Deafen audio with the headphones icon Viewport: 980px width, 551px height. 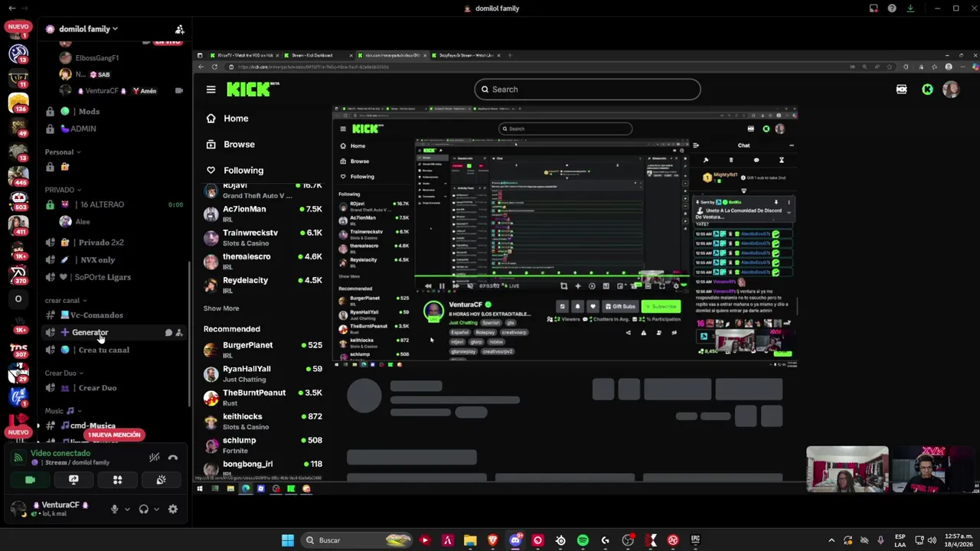[143, 509]
